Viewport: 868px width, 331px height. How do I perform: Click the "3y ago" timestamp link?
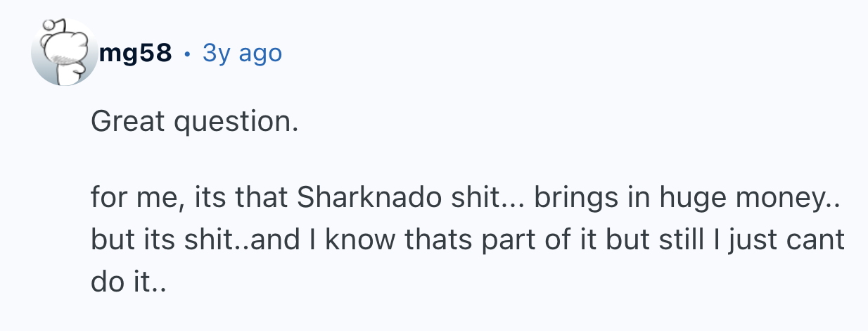coord(242,53)
